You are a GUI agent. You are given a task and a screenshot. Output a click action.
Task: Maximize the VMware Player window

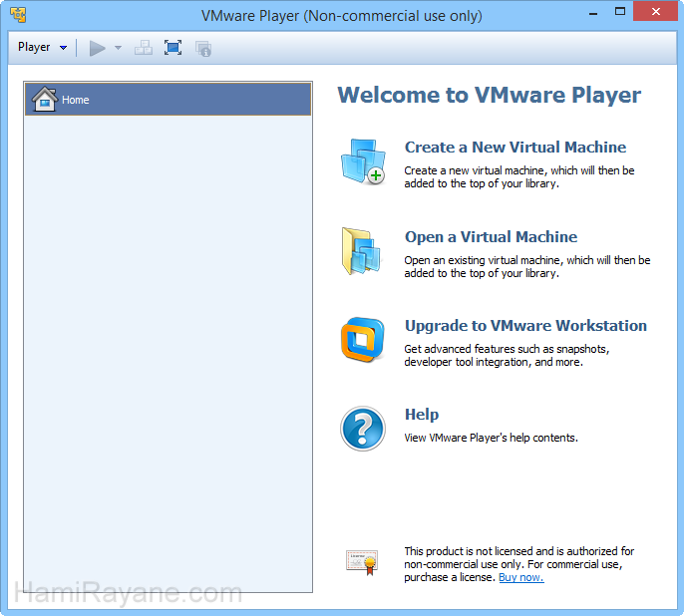coord(620,12)
